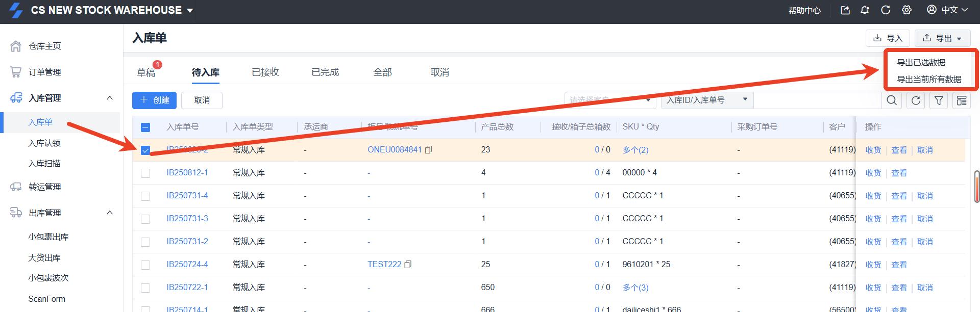Switch to the 已接收 tab
980x312 pixels.
(x=265, y=72)
